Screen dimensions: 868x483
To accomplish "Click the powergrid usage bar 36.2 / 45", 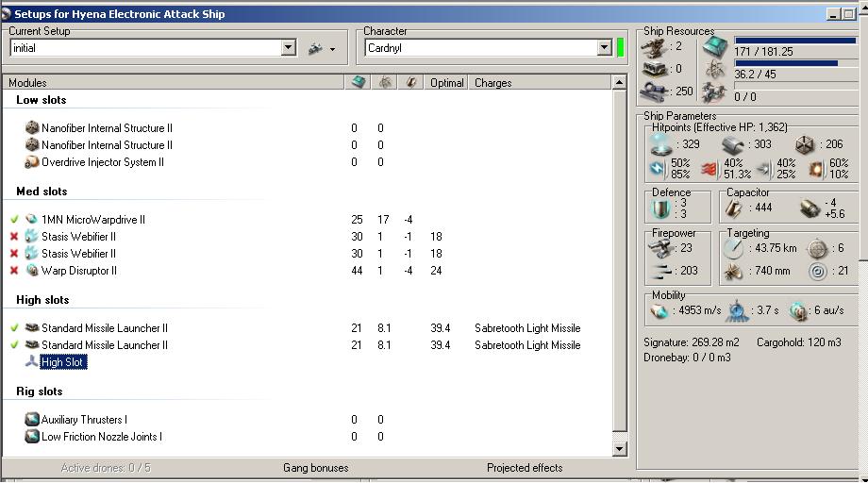I will pyautogui.click(x=795, y=63).
